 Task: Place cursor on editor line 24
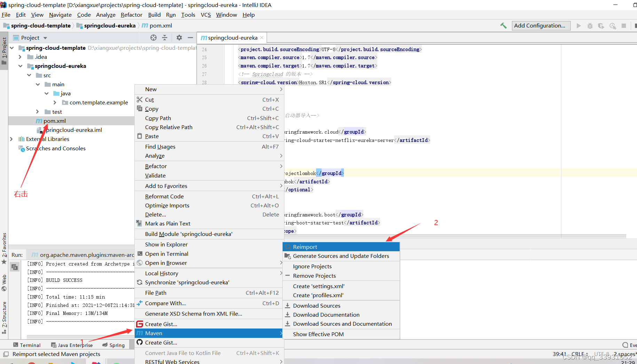[330, 49]
